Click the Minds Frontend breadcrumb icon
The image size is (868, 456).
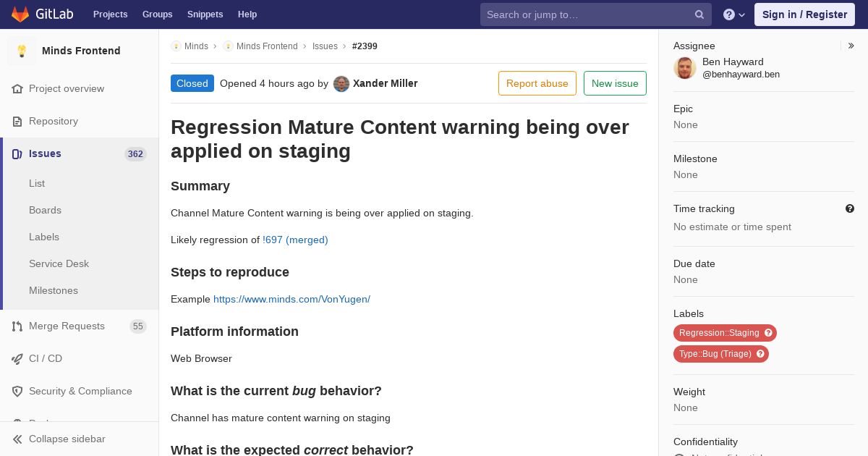(228, 46)
